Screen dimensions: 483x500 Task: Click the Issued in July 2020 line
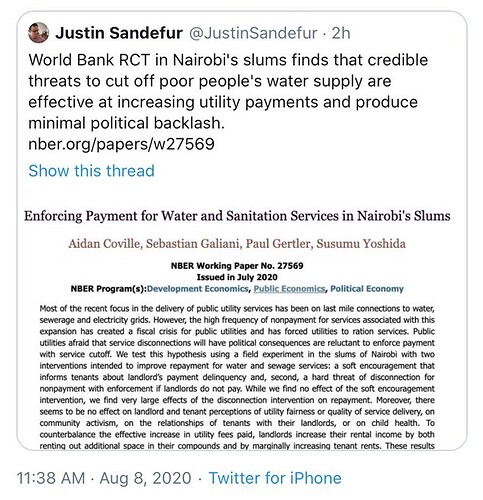tap(237, 277)
